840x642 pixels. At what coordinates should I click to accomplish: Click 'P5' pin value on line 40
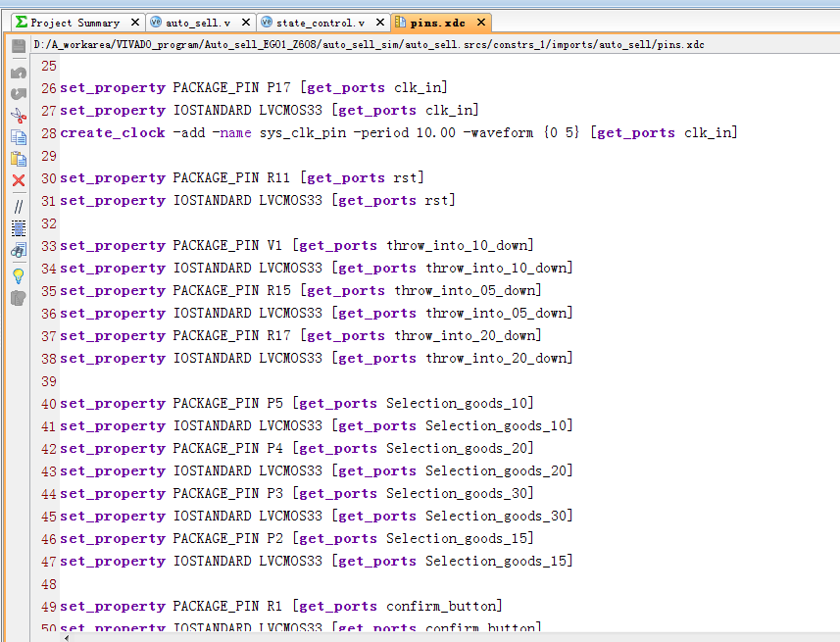click(x=274, y=403)
